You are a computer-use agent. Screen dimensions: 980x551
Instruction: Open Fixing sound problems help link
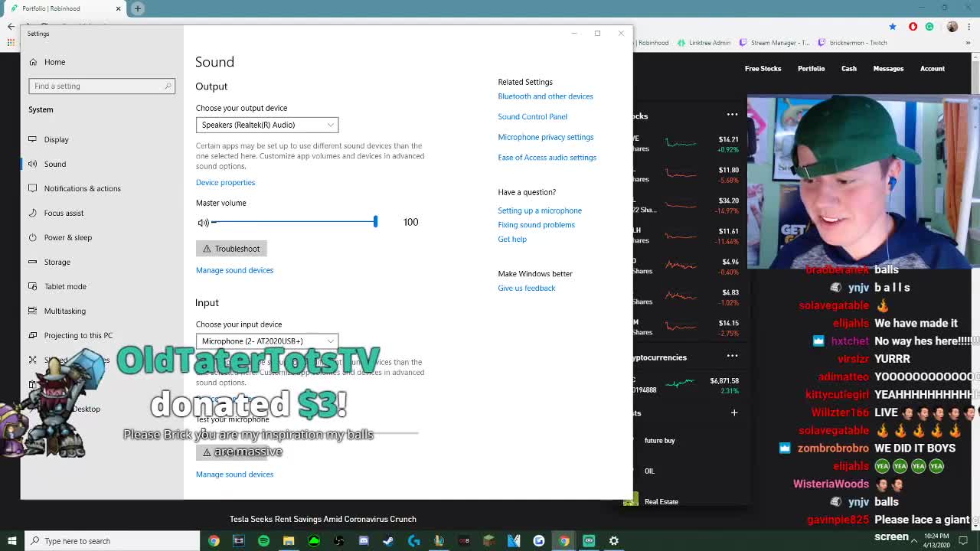[536, 225]
